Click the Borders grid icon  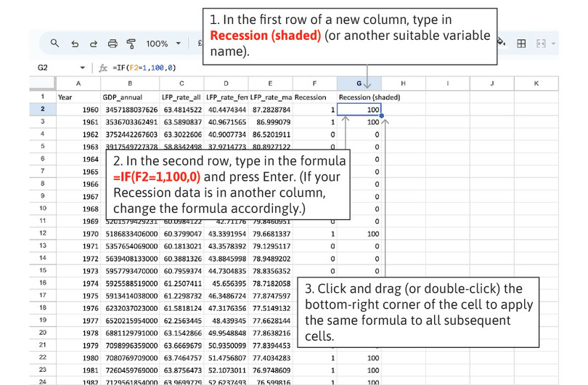click(x=520, y=44)
